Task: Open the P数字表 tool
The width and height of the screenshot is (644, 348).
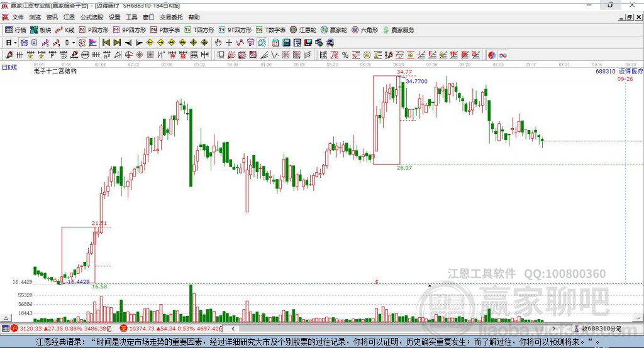Action: coord(165,30)
